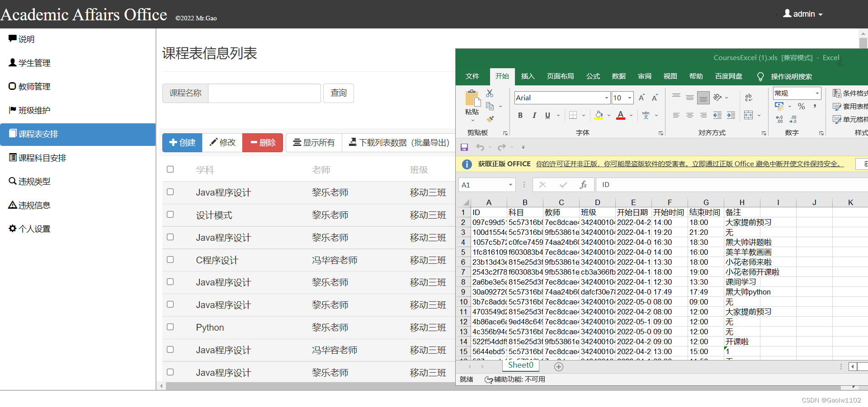Click the Save icon in Excel quick access
The width and height of the screenshot is (868, 407).
[464, 147]
